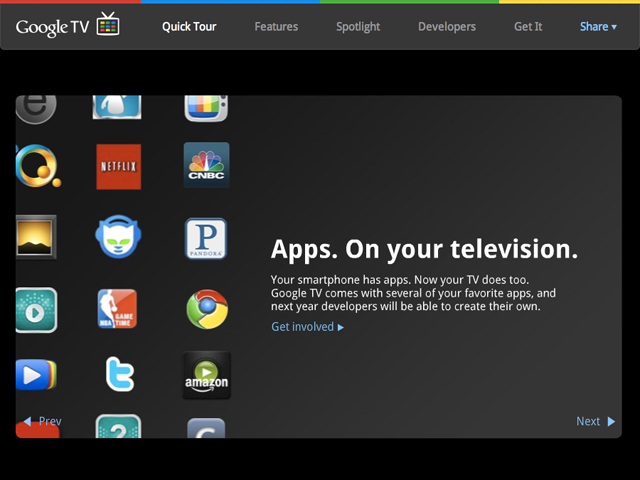Select the Get It tab

(528, 27)
